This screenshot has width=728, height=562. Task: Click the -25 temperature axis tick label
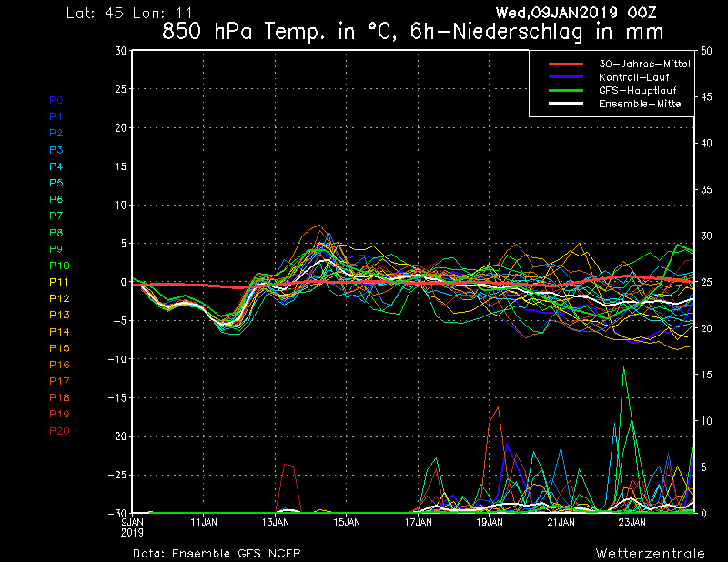116,476
